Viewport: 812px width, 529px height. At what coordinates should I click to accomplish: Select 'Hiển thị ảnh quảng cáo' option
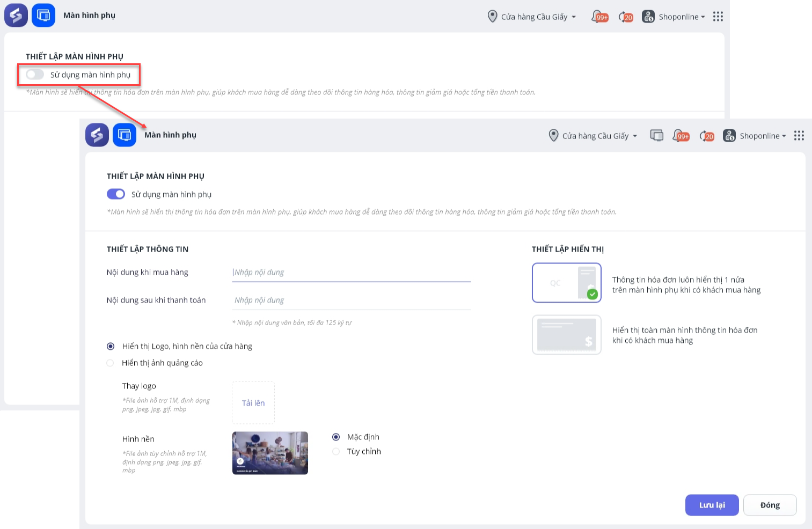click(110, 363)
